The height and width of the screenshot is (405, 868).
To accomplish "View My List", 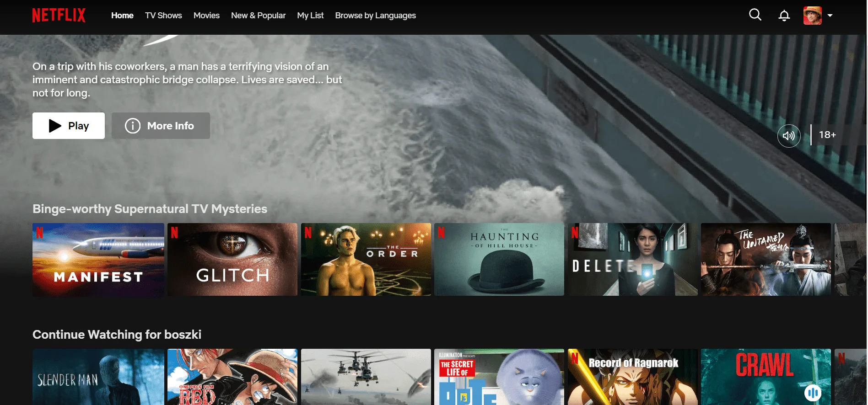I will tap(310, 16).
